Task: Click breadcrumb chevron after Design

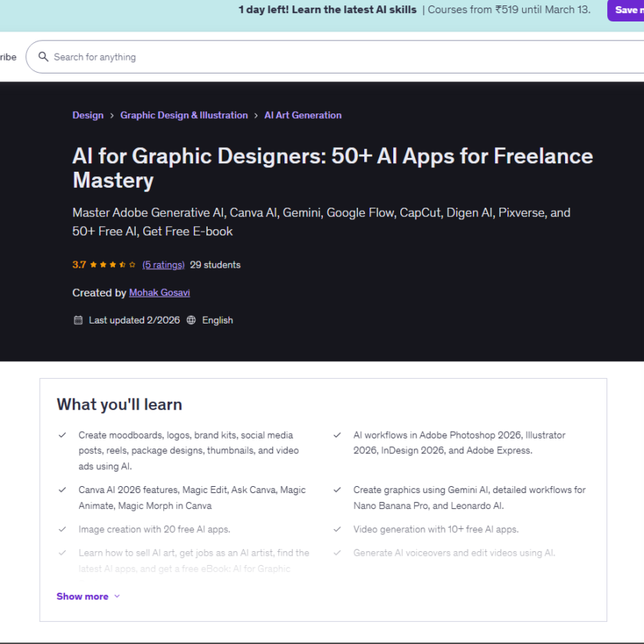Action: click(112, 116)
